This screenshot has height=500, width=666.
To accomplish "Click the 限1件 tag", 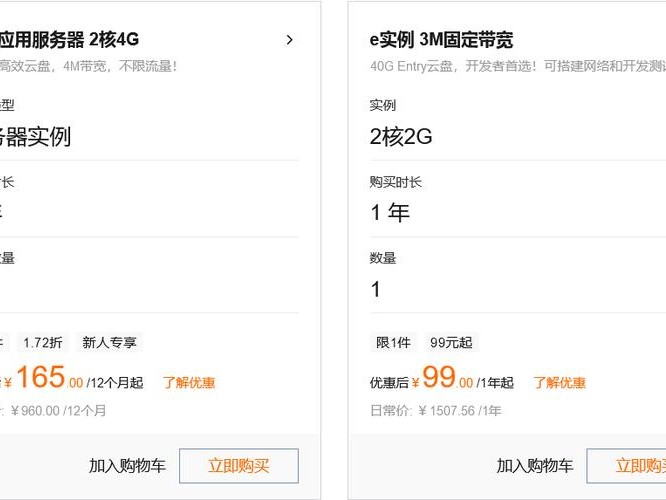I will tap(393, 342).
